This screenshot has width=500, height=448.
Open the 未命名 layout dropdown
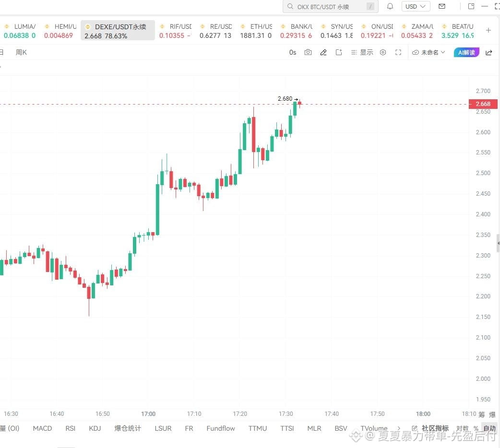(429, 52)
